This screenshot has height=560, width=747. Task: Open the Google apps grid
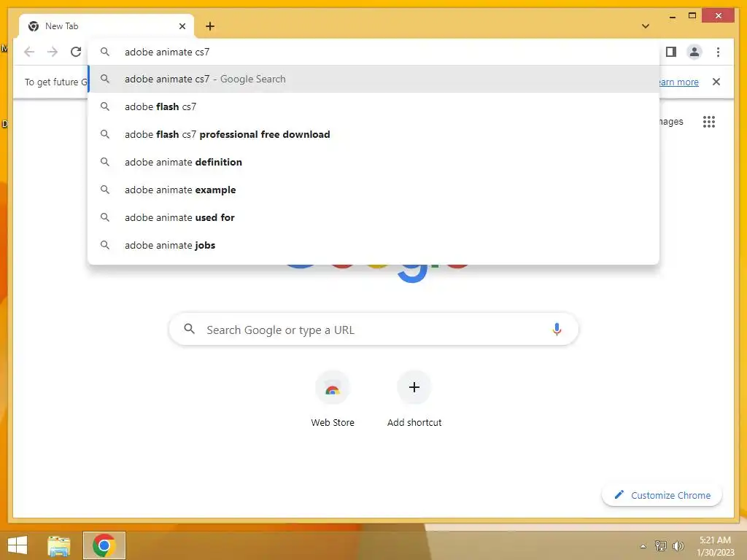click(x=709, y=122)
